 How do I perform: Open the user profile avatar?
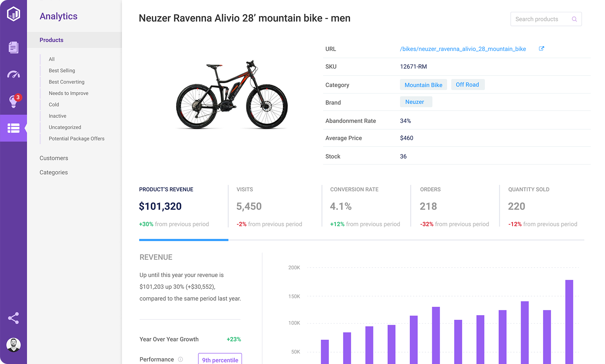pos(13,345)
